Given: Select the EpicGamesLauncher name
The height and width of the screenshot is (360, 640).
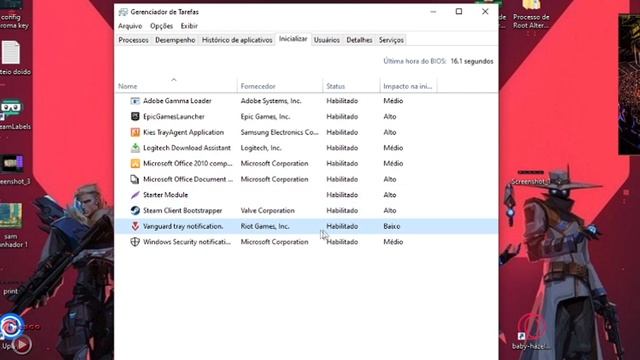Looking at the screenshot, I should pos(174,116).
